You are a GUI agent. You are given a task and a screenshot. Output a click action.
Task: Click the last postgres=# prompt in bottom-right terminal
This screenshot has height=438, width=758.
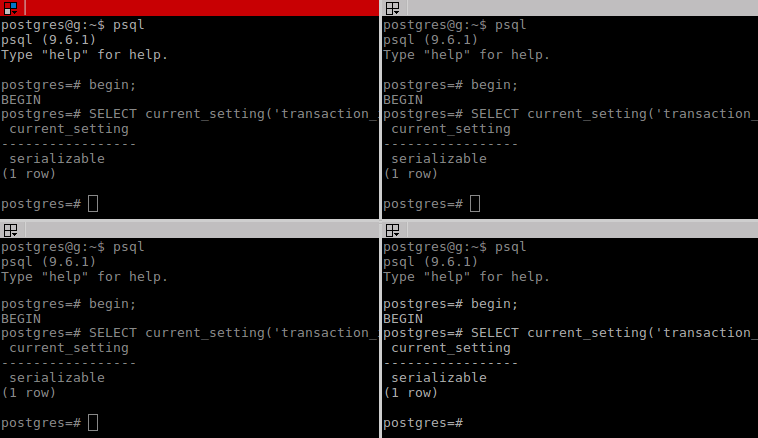click(423, 423)
